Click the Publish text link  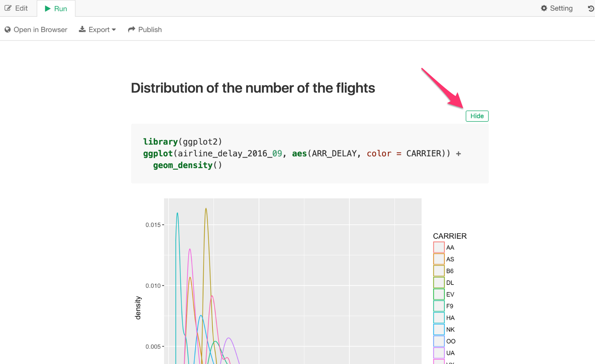[150, 30]
